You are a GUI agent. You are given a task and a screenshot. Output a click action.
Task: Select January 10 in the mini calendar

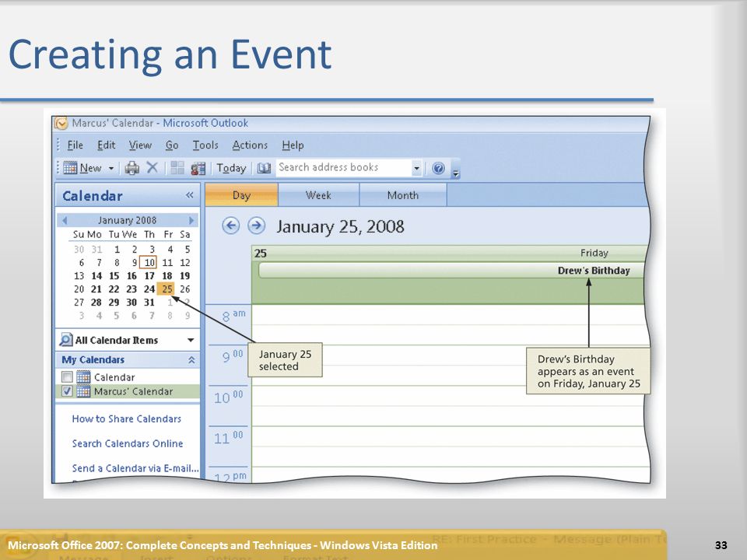(149, 262)
